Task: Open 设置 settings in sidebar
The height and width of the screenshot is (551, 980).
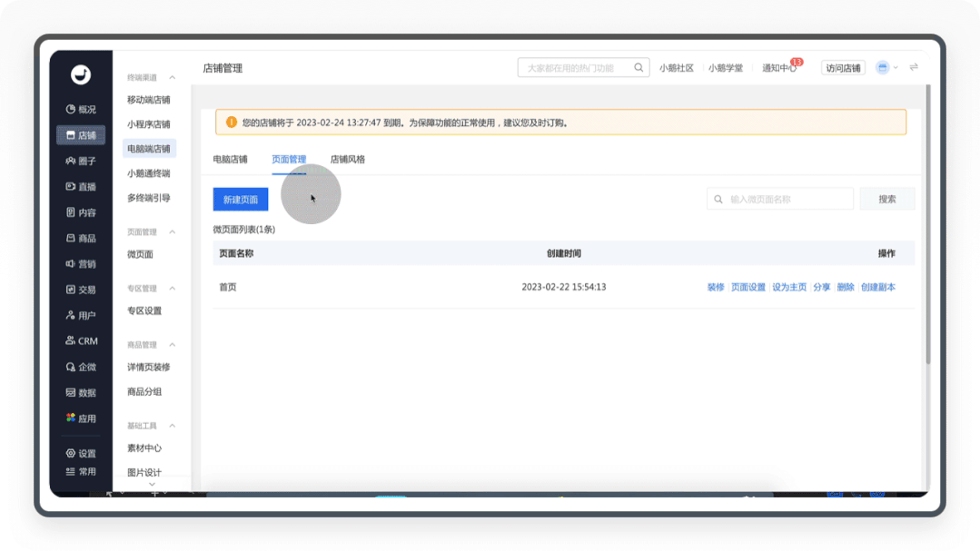Action: [x=81, y=454]
